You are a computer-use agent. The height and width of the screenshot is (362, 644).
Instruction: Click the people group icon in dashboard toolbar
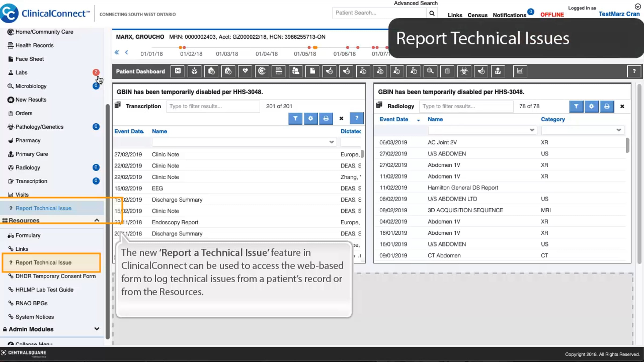(x=295, y=71)
